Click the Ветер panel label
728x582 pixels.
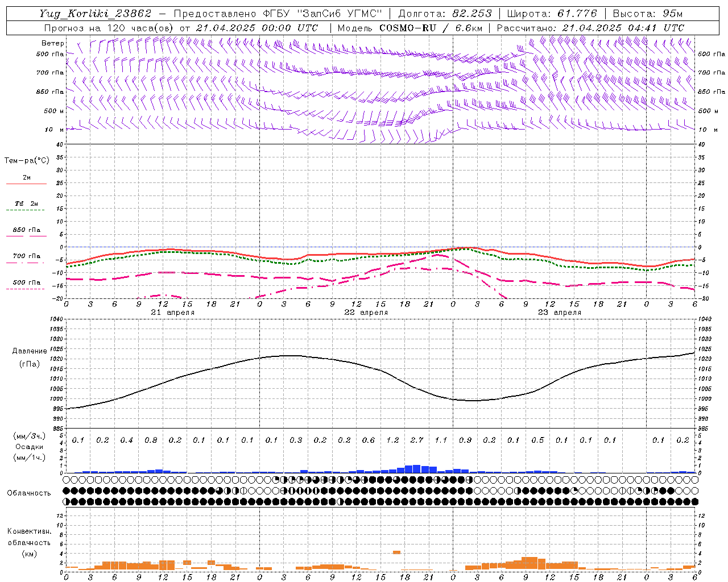point(52,43)
